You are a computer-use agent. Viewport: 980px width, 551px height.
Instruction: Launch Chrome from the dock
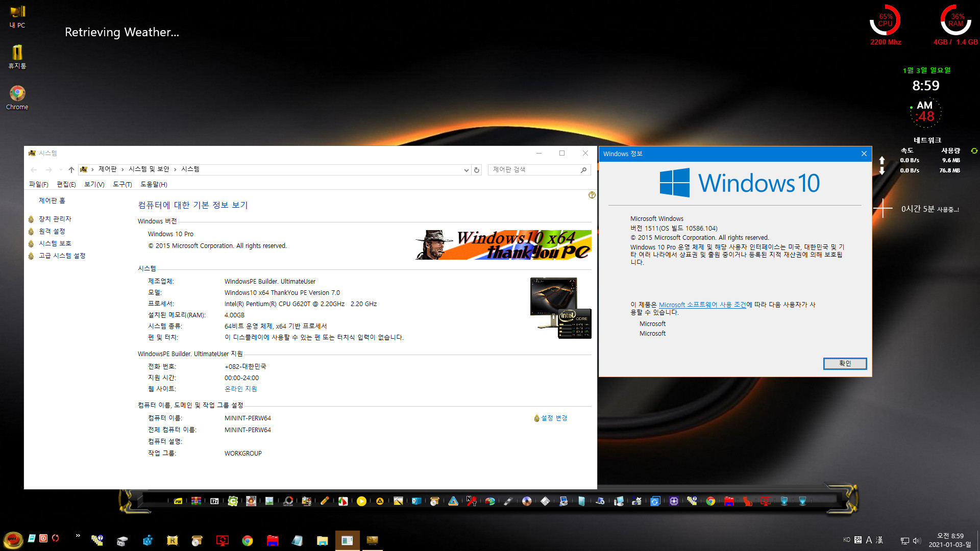(x=710, y=501)
